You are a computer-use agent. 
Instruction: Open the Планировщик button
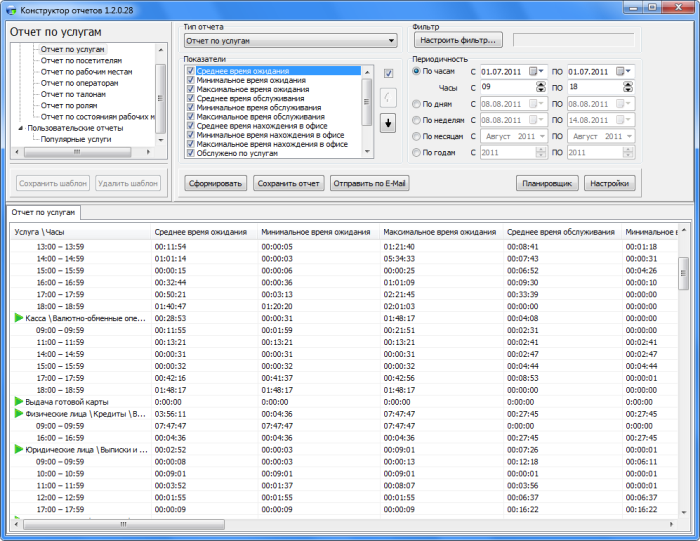547,183
